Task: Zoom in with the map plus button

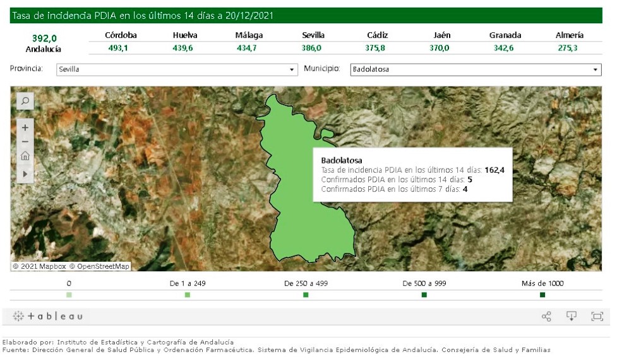Action: [x=25, y=127]
